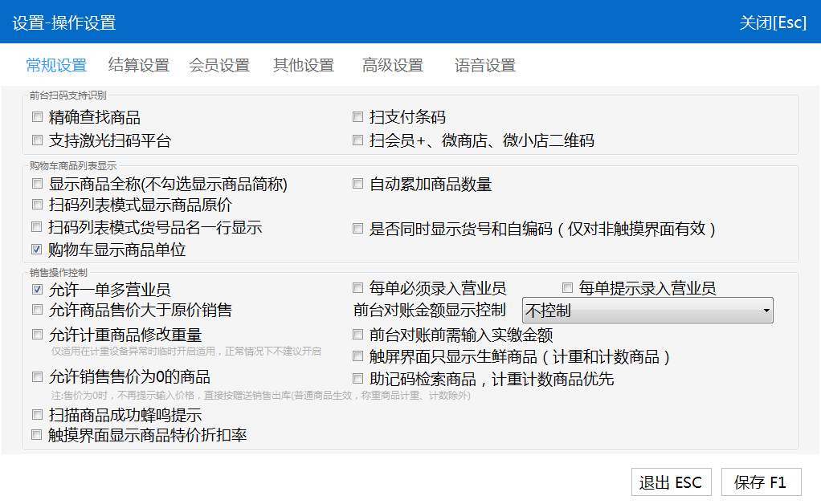The height and width of the screenshot is (504, 821).
Task: Check 自动累加商品数量 option
Action: tap(358, 184)
